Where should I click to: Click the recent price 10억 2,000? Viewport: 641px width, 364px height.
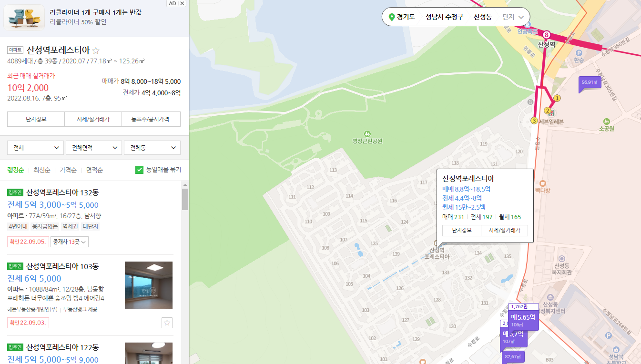coord(28,88)
